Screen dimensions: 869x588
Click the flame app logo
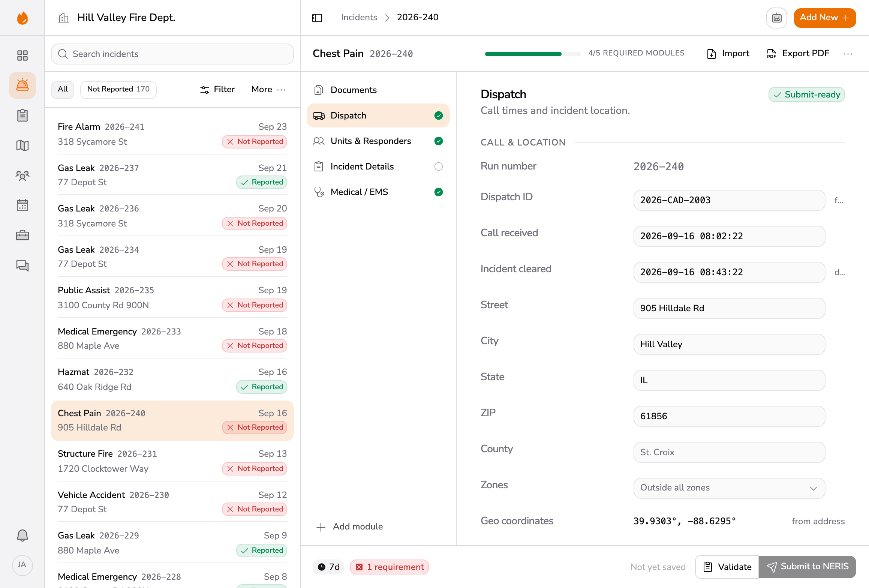pyautogui.click(x=22, y=18)
